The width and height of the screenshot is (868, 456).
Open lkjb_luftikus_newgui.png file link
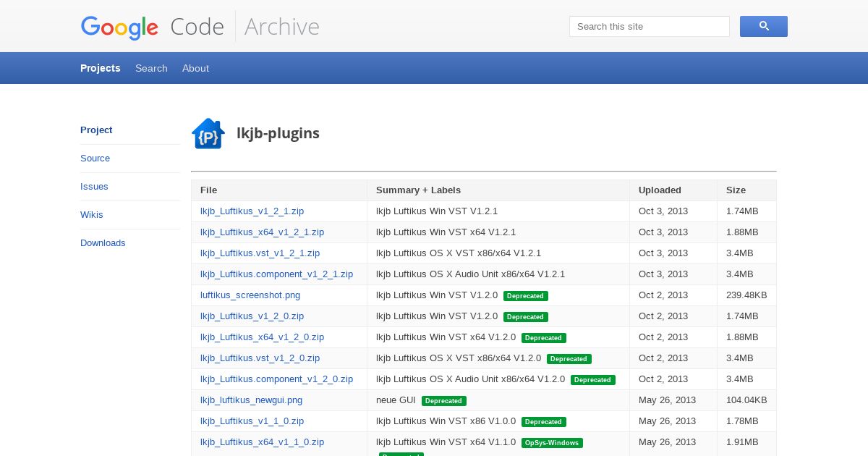click(251, 400)
